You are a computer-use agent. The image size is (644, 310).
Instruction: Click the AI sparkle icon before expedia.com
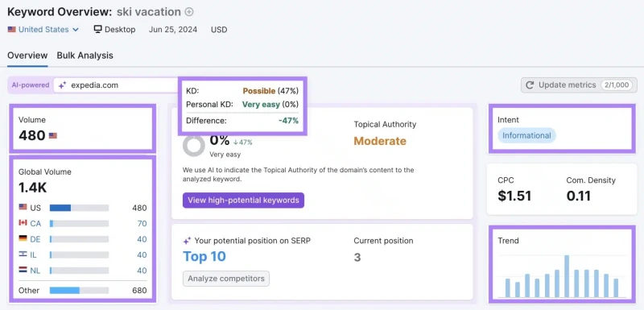point(62,85)
